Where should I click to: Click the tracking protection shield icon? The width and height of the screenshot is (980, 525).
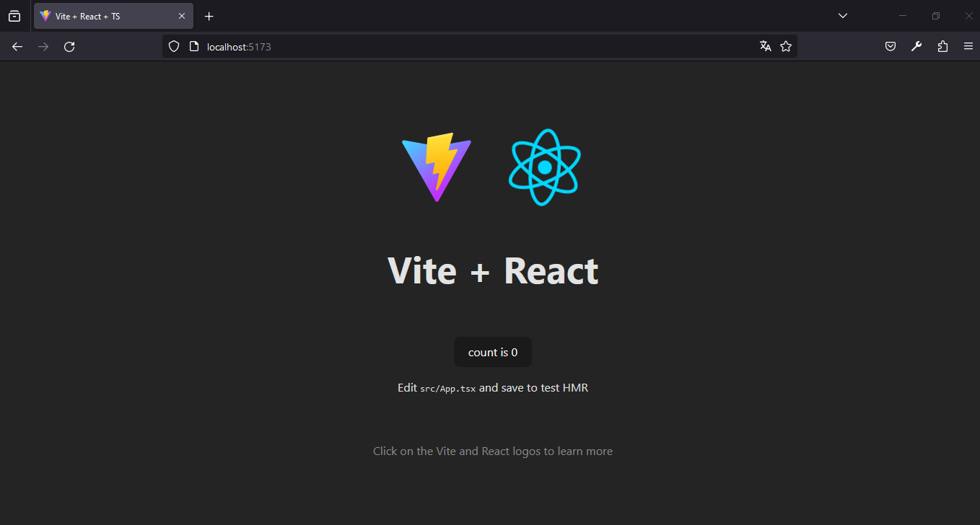(174, 45)
